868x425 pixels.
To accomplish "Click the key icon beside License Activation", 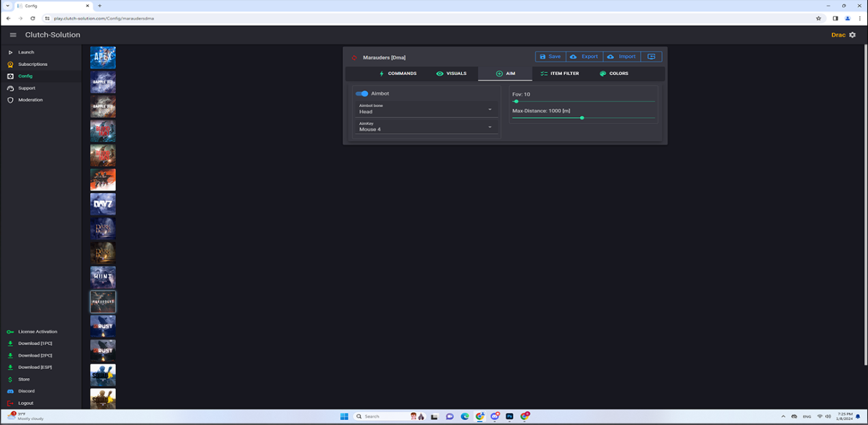I will tap(10, 332).
